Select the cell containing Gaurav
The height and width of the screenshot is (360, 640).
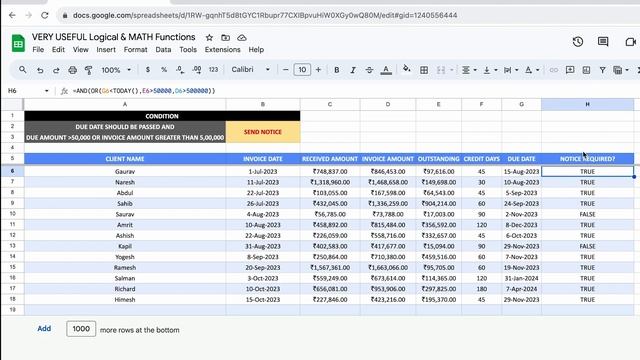click(125, 171)
